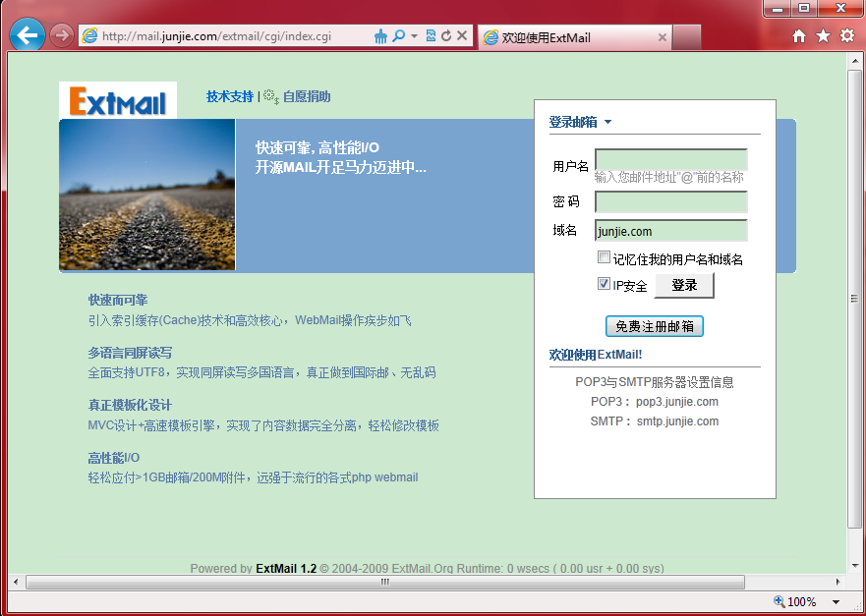This screenshot has height=616, width=866.
Task: Click the zoom magnifier icon in status bar
Action: click(779, 601)
